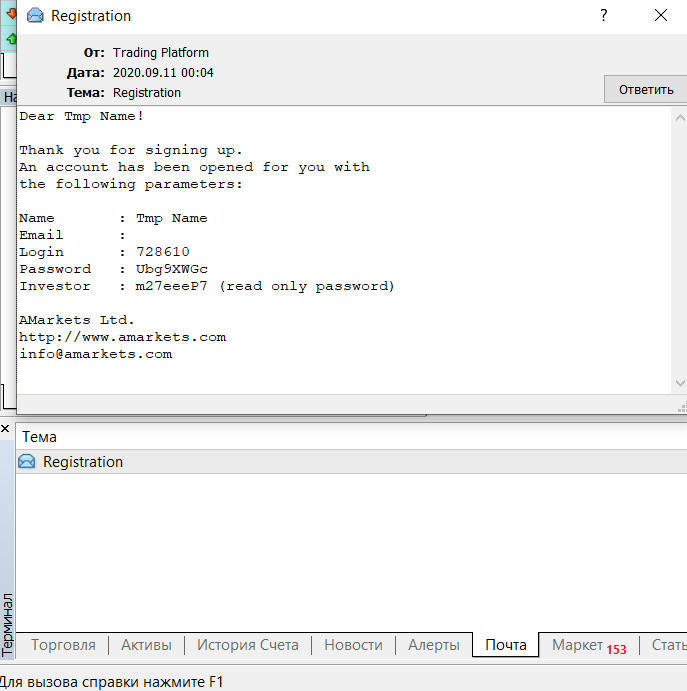Open the Маркет tab with 153 badge

coord(589,646)
